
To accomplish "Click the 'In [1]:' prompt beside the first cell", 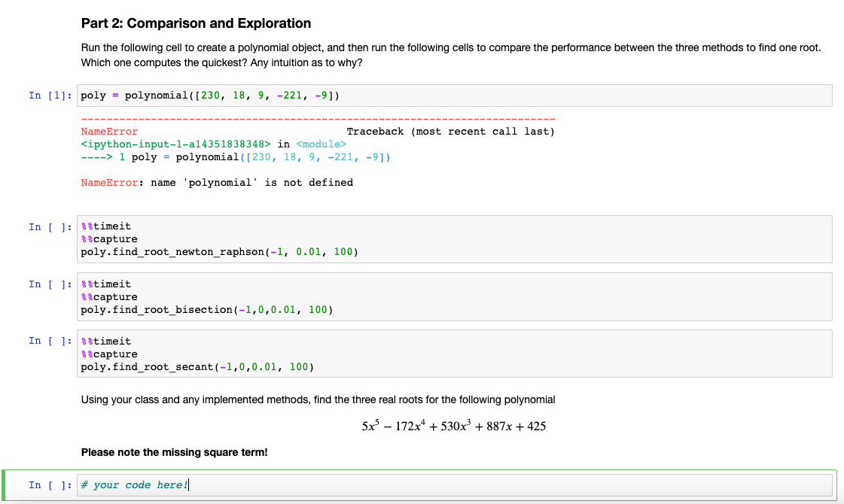I will (47, 95).
